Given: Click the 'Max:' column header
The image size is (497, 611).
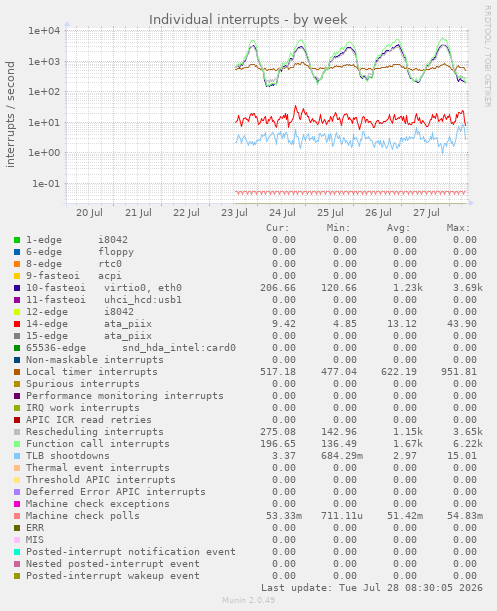Looking at the screenshot, I should point(458,228).
